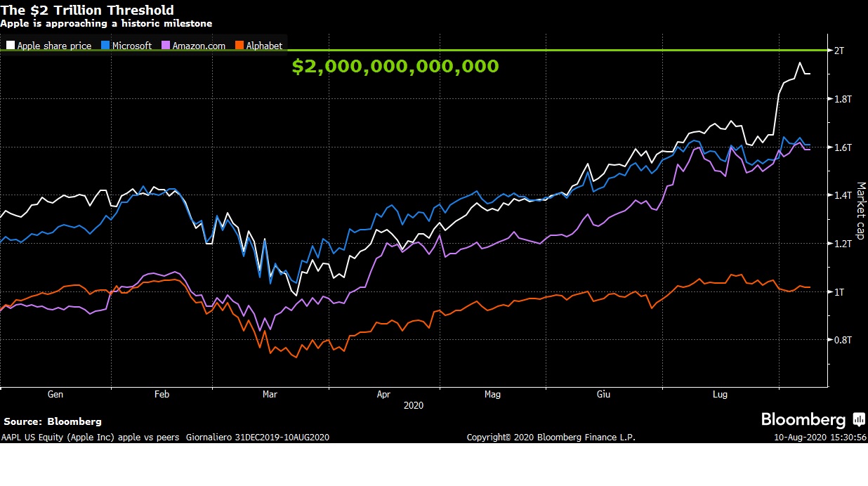The height and width of the screenshot is (486, 868).
Task: Select the 'Apple share price' legend label
Action: [55, 46]
